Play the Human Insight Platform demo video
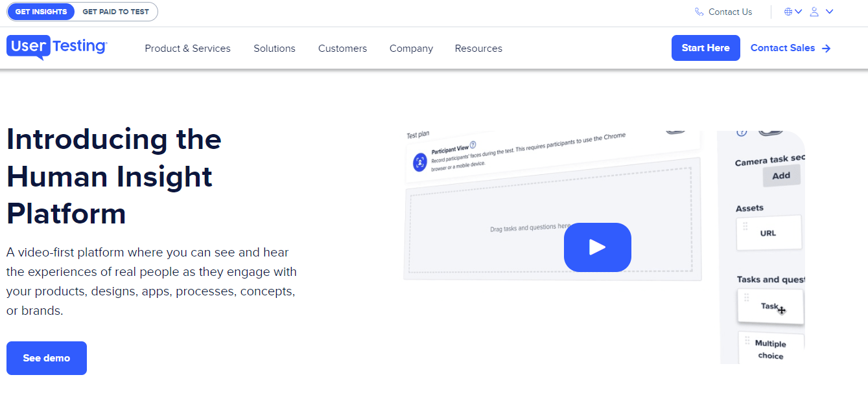 pos(597,247)
